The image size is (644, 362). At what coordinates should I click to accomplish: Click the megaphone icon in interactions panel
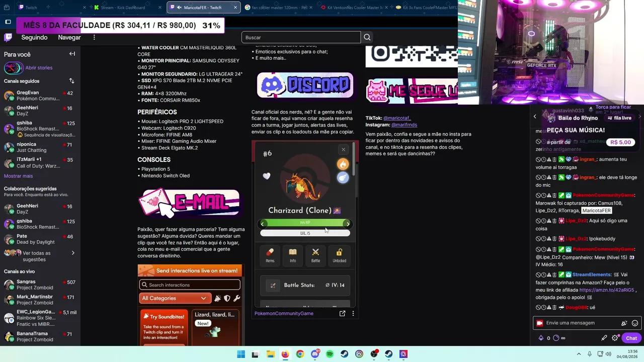point(217,298)
